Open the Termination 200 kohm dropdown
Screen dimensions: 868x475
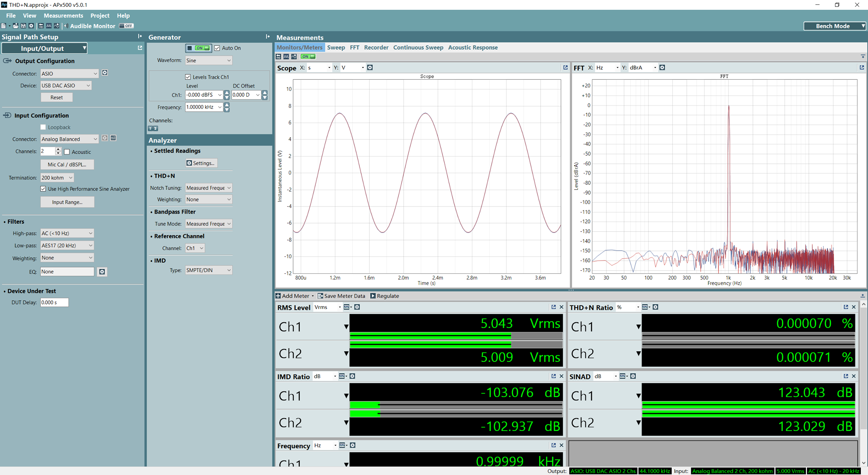click(57, 178)
